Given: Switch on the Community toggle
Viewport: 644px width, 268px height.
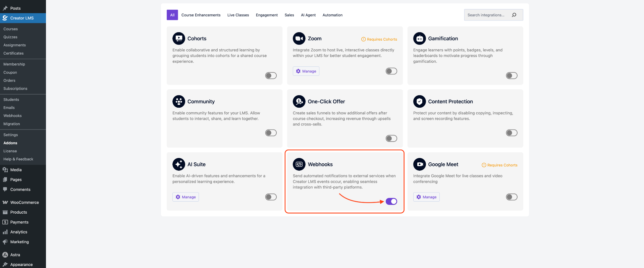Looking at the screenshot, I should coord(271,133).
